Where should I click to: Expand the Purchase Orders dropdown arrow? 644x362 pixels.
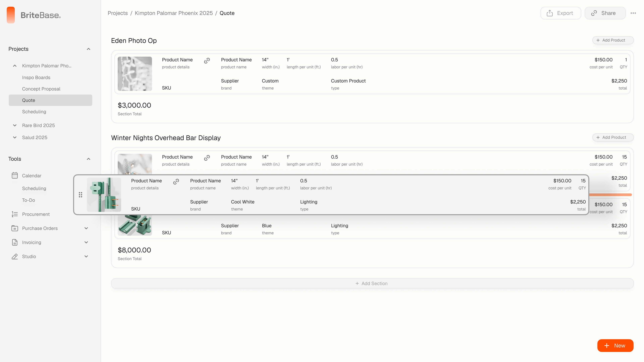86,228
